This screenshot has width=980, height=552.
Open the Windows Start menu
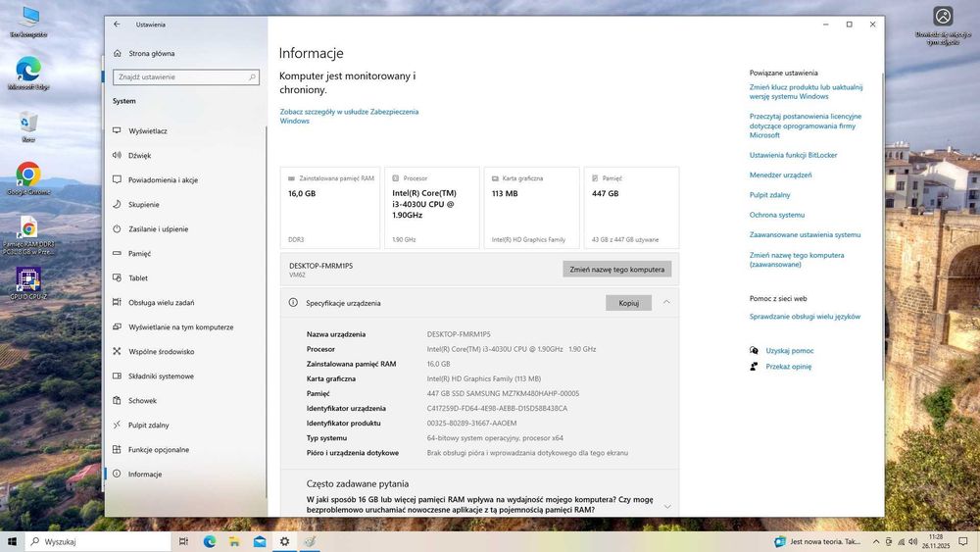tap(12, 541)
